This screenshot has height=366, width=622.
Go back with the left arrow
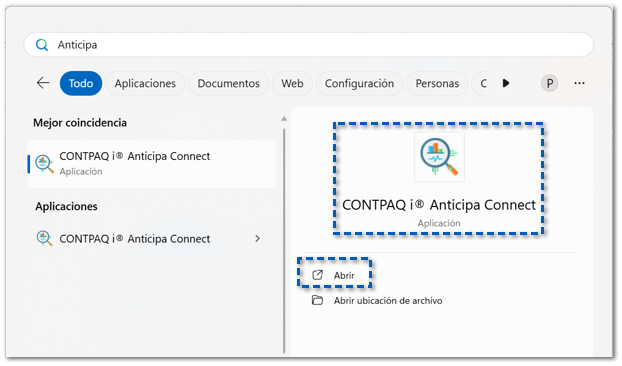(x=43, y=83)
